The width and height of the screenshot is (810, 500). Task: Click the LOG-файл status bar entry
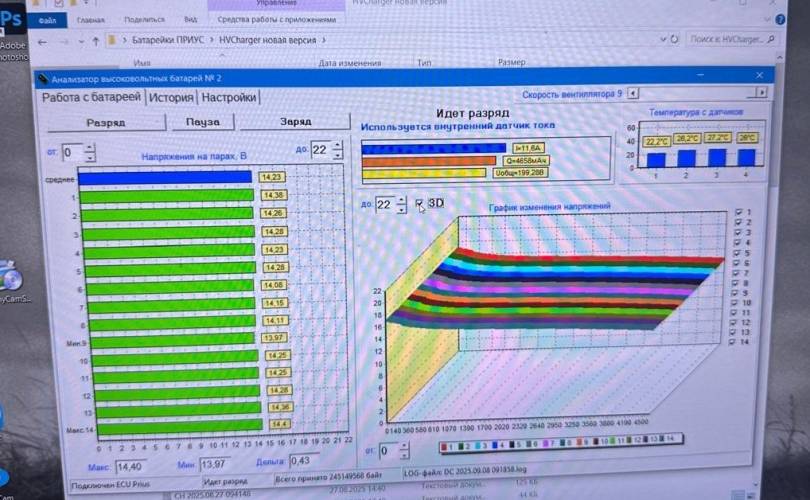[x=465, y=471]
